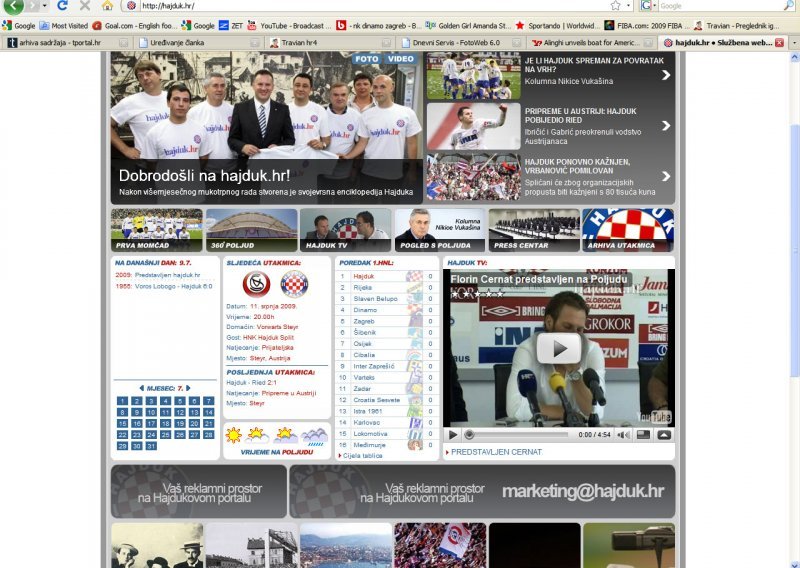Open the Dobrodošli na hajduk.hr headline
The image size is (800, 568).
coord(204,176)
